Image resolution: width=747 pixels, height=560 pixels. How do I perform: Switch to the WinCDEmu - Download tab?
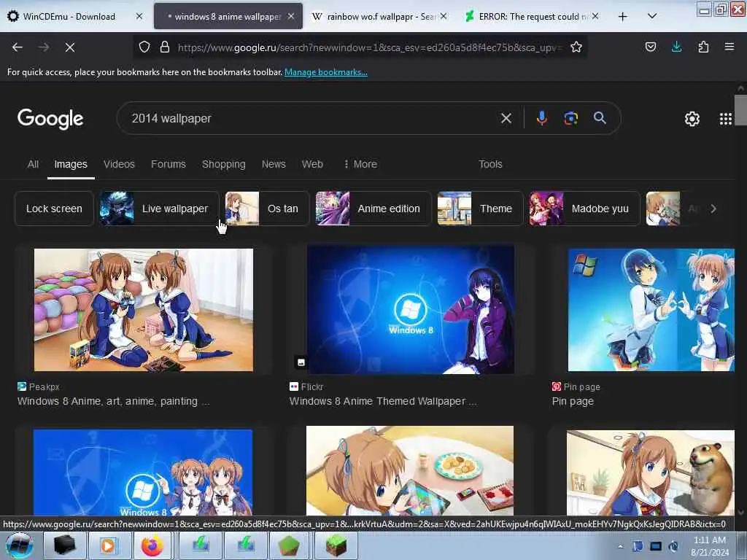point(69,16)
